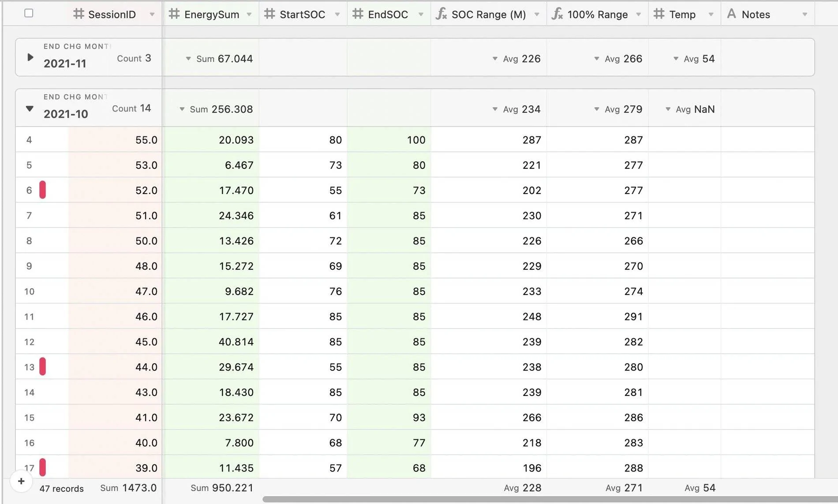The width and height of the screenshot is (838, 504).
Task: Change 2021-11 SOC Range summary Avg 226
Action: coord(516,59)
